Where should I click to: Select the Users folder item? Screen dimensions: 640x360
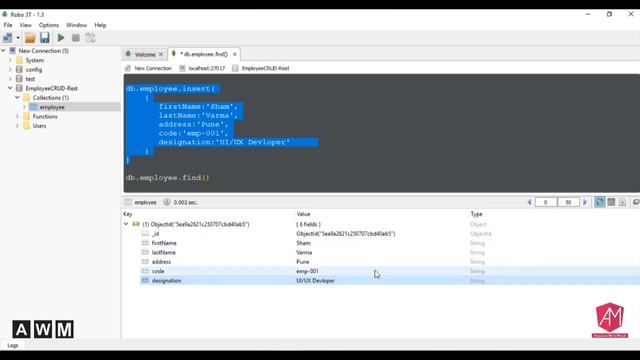[39, 126]
